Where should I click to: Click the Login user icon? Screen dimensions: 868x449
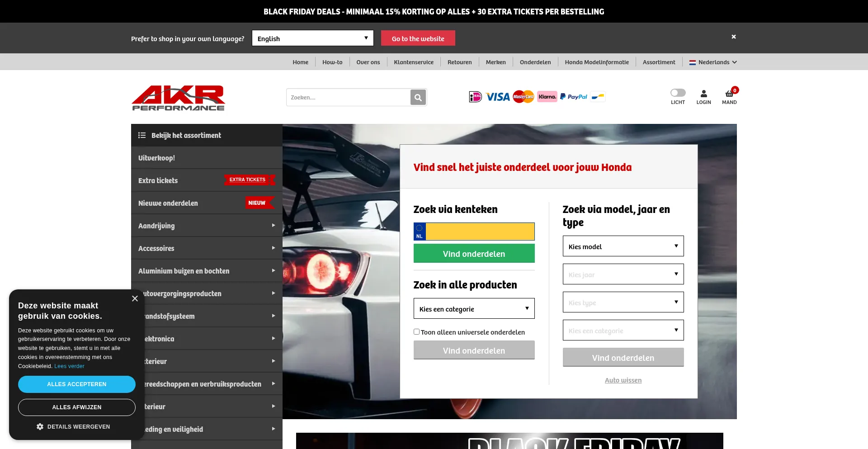(703, 94)
